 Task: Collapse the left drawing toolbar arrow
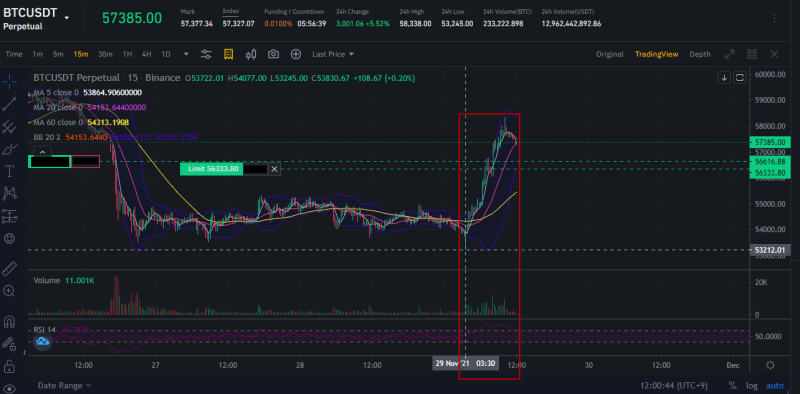click(x=25, y=352)
